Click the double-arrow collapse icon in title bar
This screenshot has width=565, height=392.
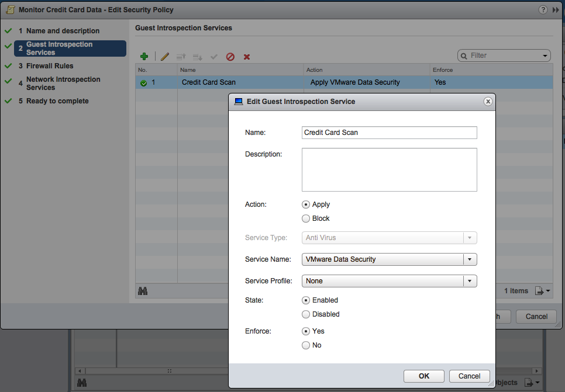tap(556, 10)
